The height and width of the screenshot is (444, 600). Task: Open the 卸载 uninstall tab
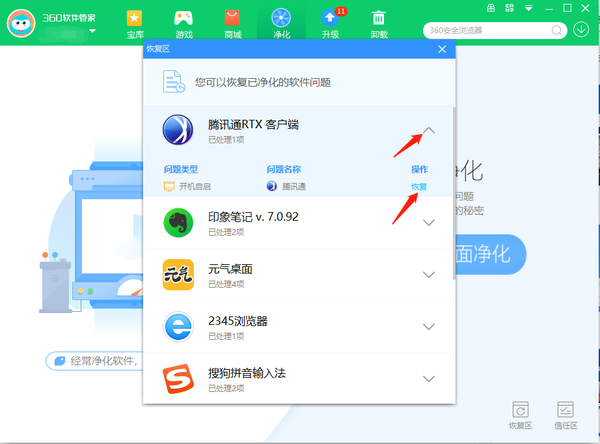pos(379,22)
